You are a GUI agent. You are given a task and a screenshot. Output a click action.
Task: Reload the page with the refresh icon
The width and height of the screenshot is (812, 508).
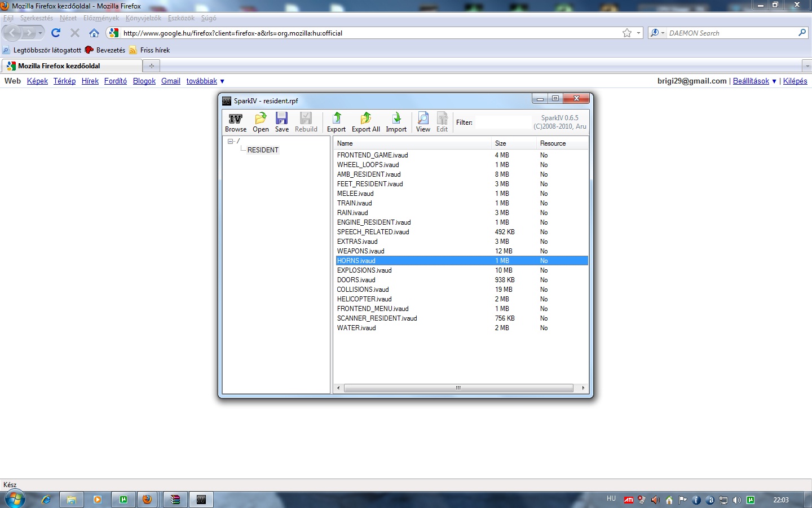[56, 33]
